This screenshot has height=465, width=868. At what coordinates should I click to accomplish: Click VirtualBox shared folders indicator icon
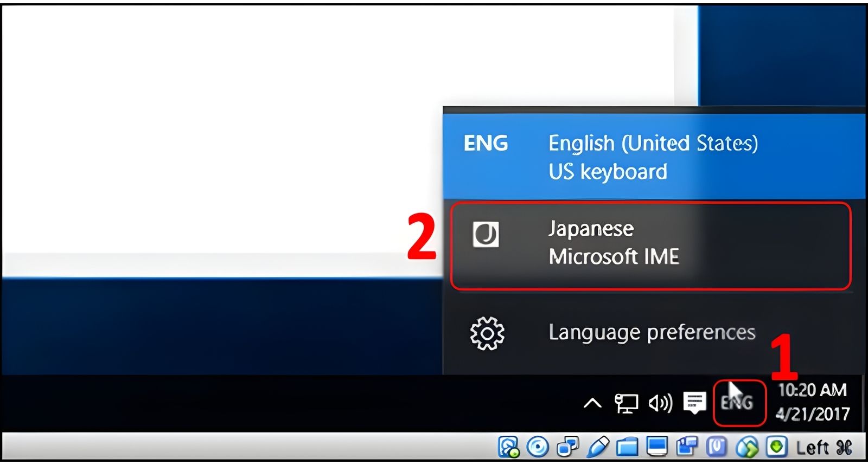tap(627, 447)
